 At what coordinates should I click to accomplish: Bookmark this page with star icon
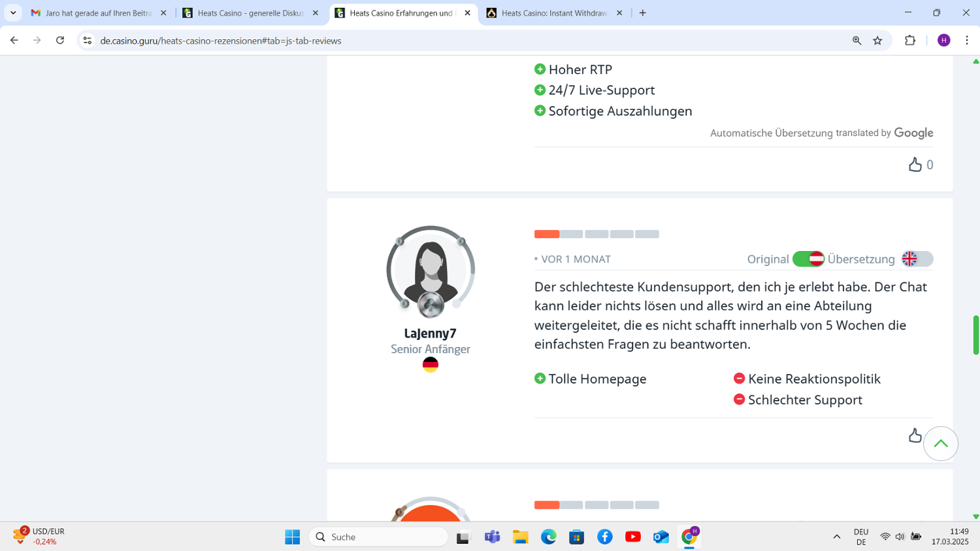point(877,41)
